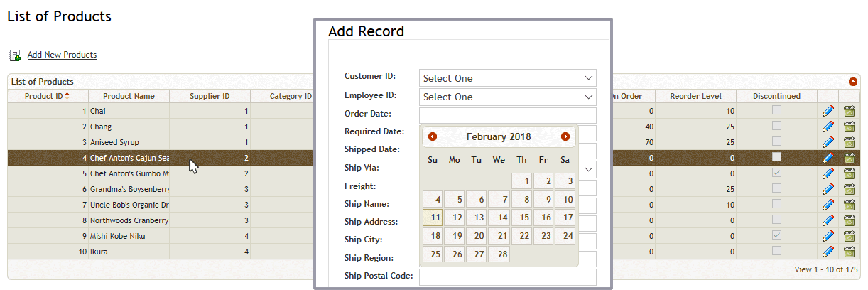Click the Add New Products link
Viewport: 868px width, 290px height.
point(62,55)
